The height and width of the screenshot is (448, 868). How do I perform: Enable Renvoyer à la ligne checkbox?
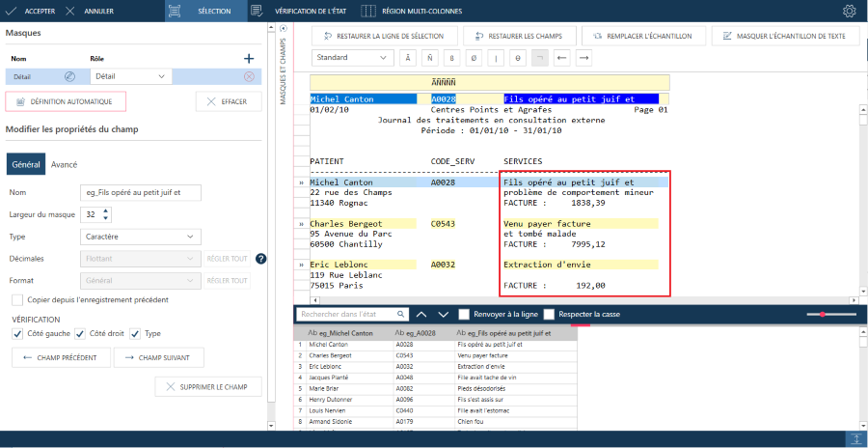464,314
